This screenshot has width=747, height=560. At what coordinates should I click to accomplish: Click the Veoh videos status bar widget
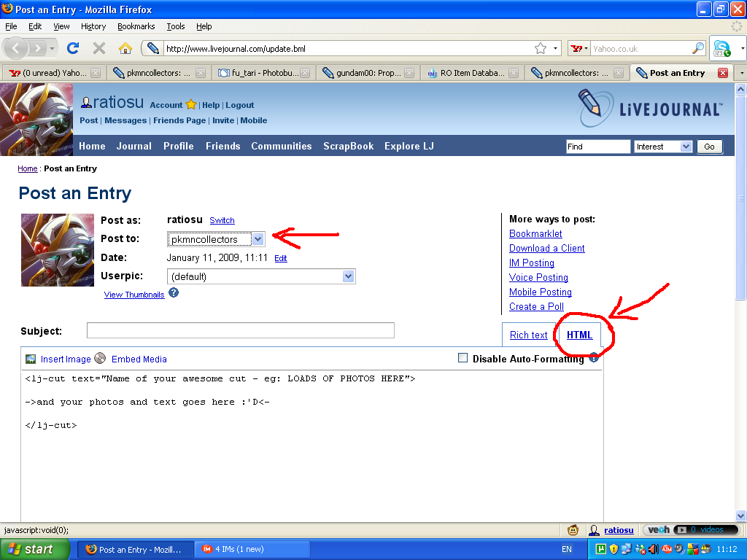pyautogui.click(x=692, y=530)
